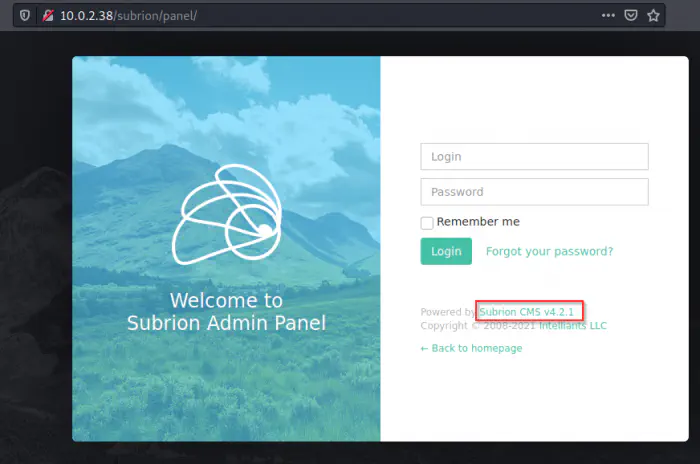Click the 'Remember me' label text
700x464 pixels.
pos(478,222)
